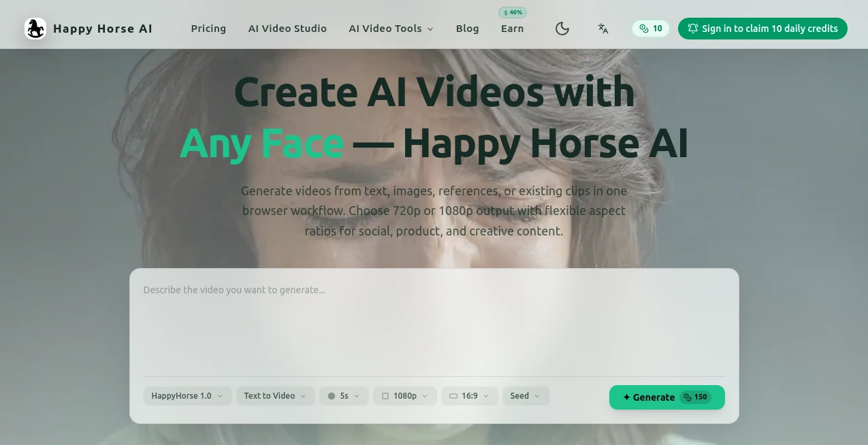Screen dimensions: 868x445
Task: Open the 5s duration dropdown
Action: pos(344,396)
